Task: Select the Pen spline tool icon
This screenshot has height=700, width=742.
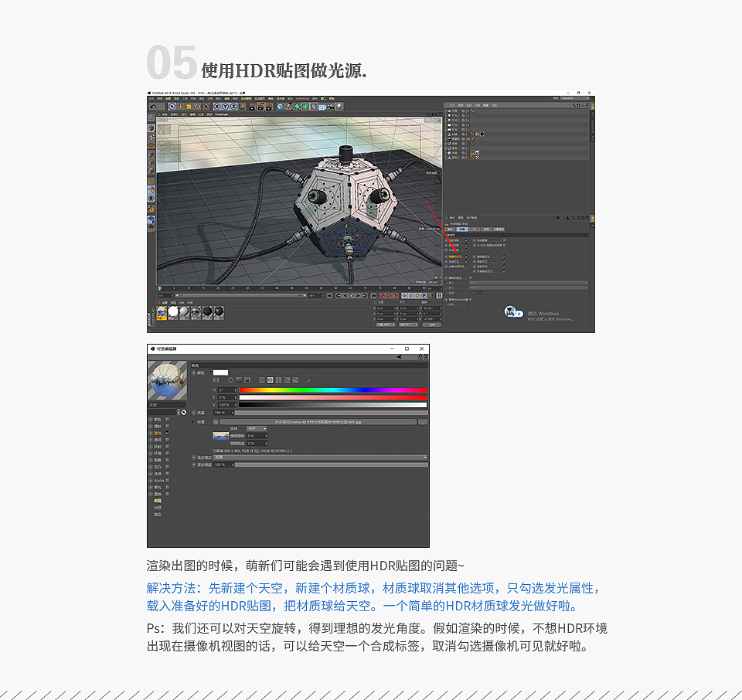Action: [288, 107]
